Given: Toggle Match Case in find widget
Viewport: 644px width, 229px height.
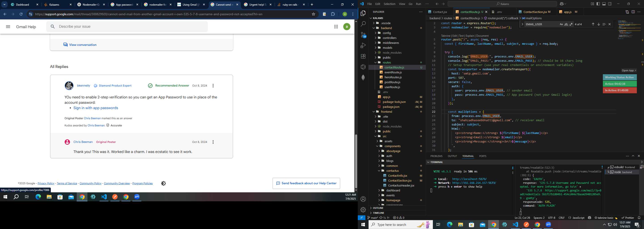Looking at the screenshot, I should click(561, 24).
